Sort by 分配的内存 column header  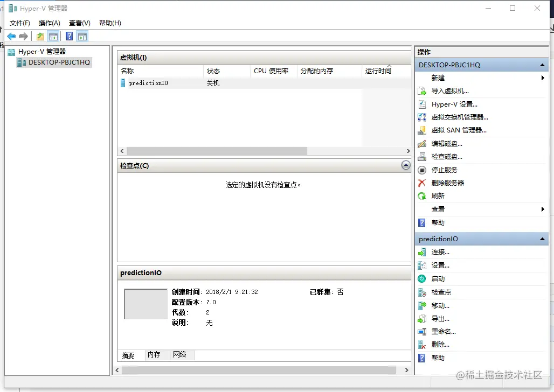pyautogui.click(x=330, y=71)
